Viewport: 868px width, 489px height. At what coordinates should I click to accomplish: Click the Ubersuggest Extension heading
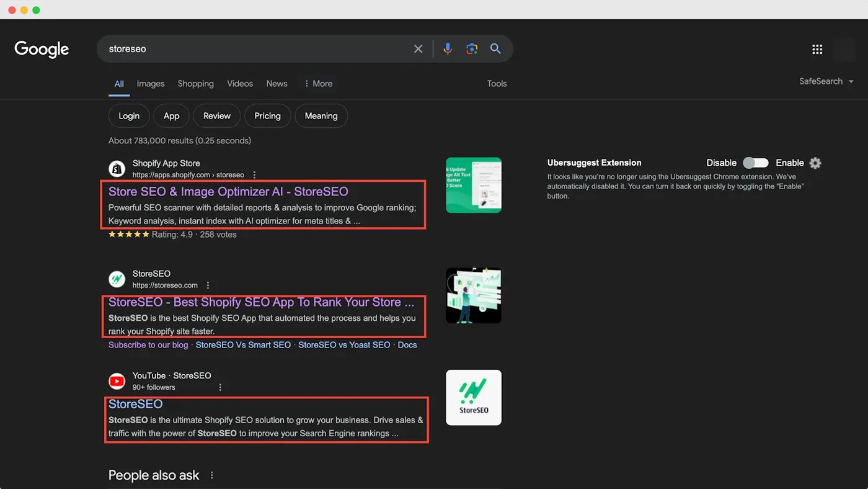pyautogui.click(x=595, y=163)
